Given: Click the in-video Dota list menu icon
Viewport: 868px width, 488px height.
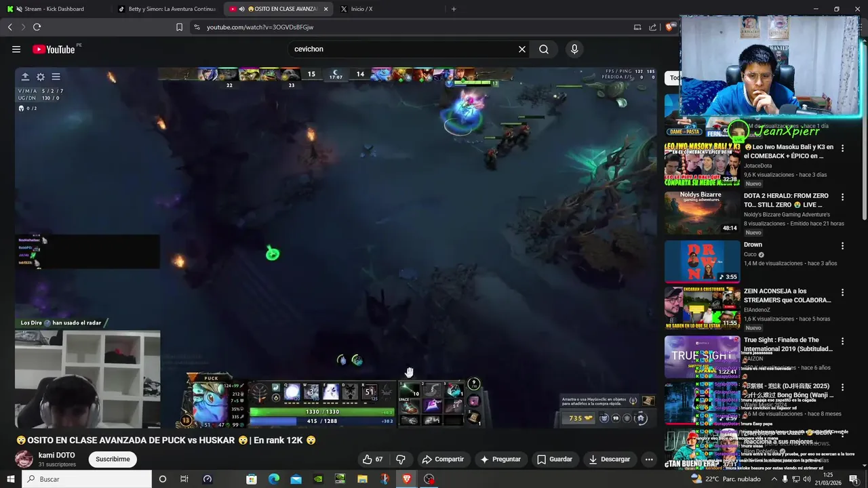Looking at the screenshot, I should 56,77.
